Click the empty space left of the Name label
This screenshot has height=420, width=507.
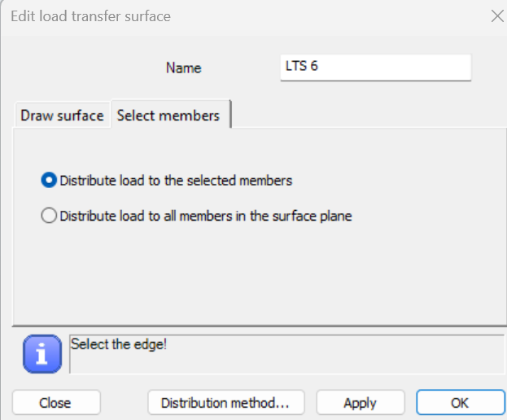pos(81,68)
